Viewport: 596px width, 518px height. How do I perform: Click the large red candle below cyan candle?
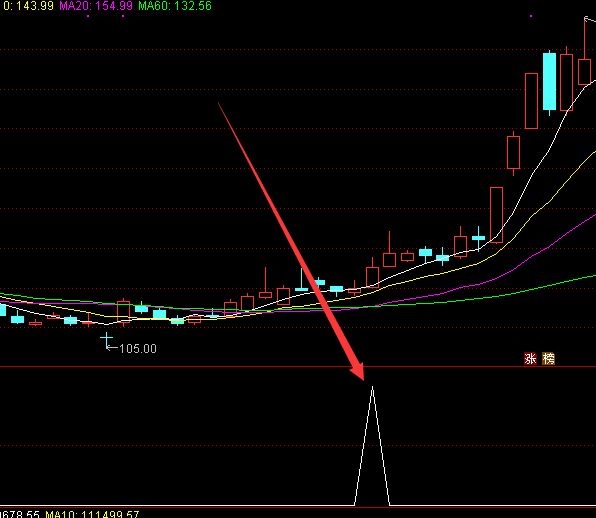pos(531,101)
